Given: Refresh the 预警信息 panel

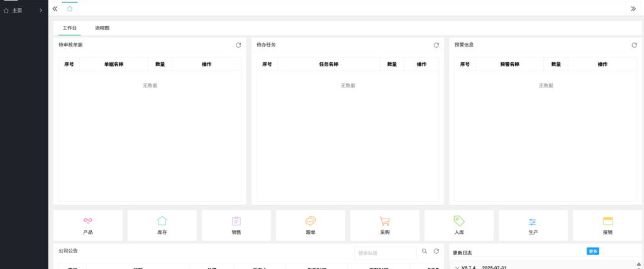Looking at the screenshot, I should (x=635, y=45).
